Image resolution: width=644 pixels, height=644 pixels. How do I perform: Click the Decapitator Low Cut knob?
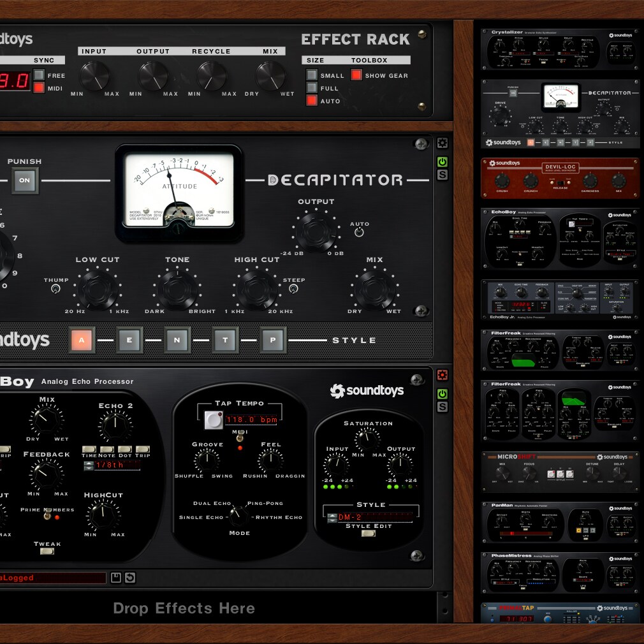tap(98, 289)
